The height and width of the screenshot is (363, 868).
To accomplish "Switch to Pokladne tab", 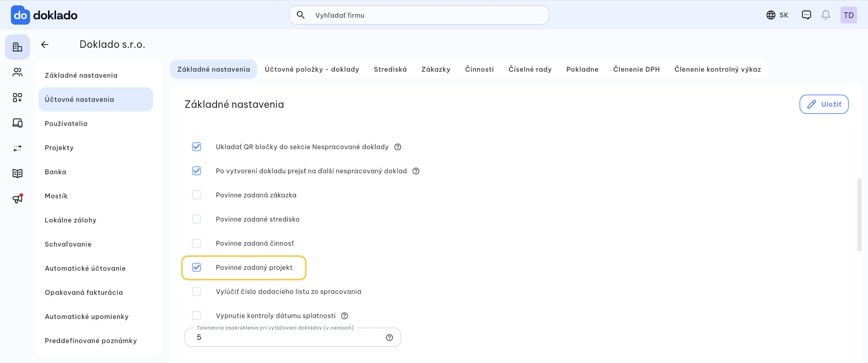I will (x=582, y=69).
